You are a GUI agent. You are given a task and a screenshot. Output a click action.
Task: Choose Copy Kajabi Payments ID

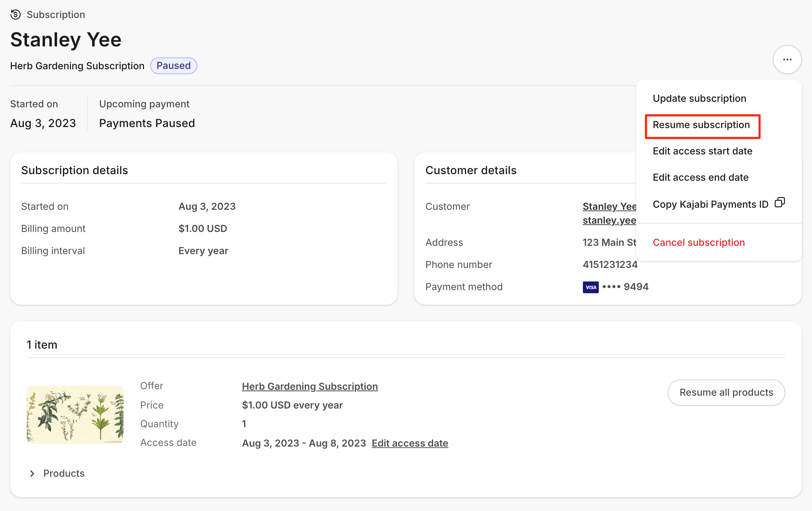[x=710, y=204]
